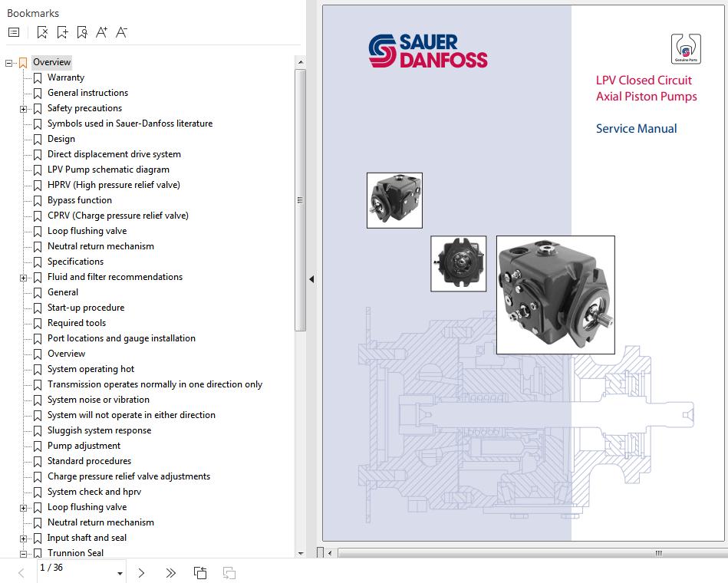The width and height of the screenshot is (728, 583).
Task: Click the add new bookmark icon
Action: [x=62, y=32]
